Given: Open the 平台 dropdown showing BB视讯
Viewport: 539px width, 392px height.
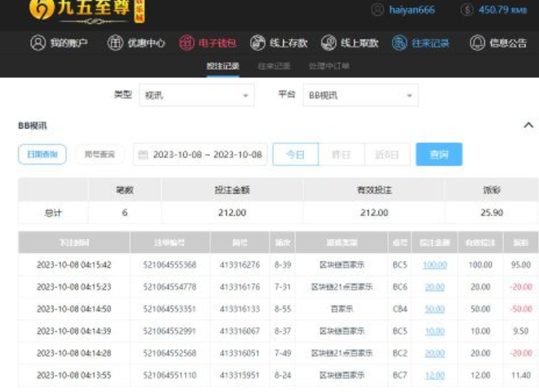Looking at the screenshot, I should pos(360,95).
